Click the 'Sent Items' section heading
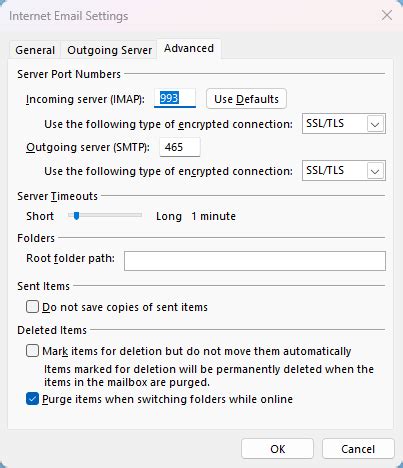 [x=44, y=286]
